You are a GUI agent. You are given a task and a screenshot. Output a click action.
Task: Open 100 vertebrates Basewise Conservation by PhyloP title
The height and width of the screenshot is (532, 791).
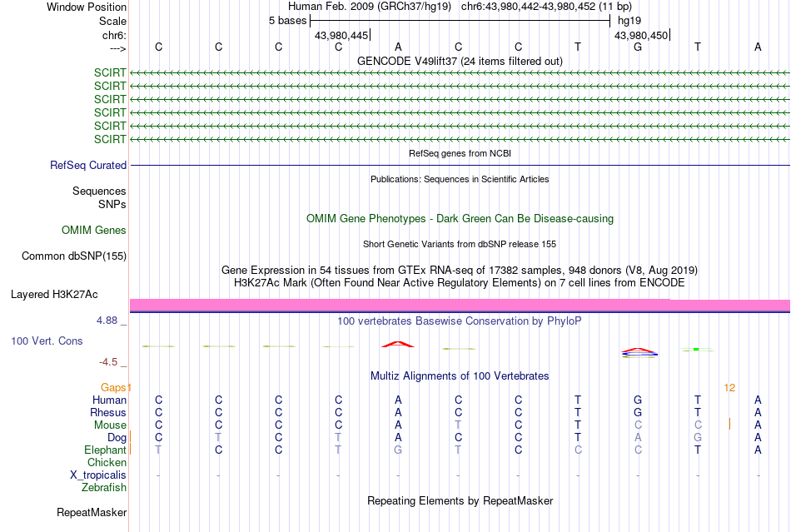click(x=460, y=321)
